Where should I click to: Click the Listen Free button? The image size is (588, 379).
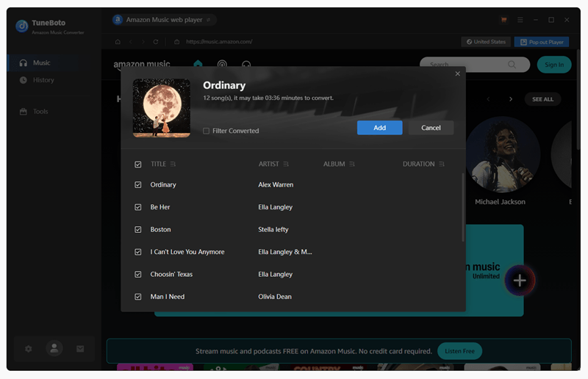(x=459, y=351)
